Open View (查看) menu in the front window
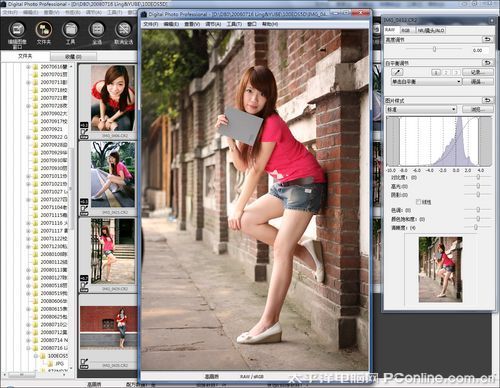Viewport: 500px width, 388px height. (192, 24)
